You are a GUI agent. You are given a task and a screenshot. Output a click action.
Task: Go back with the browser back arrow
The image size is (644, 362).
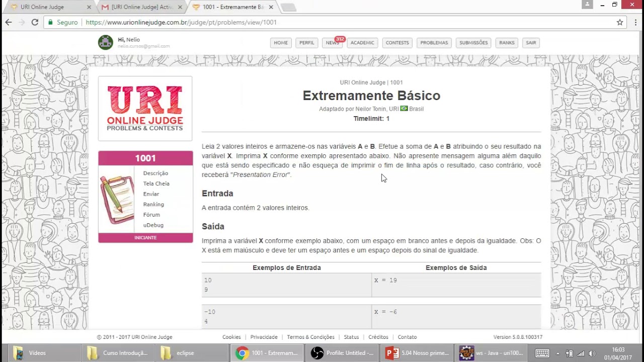9,22
